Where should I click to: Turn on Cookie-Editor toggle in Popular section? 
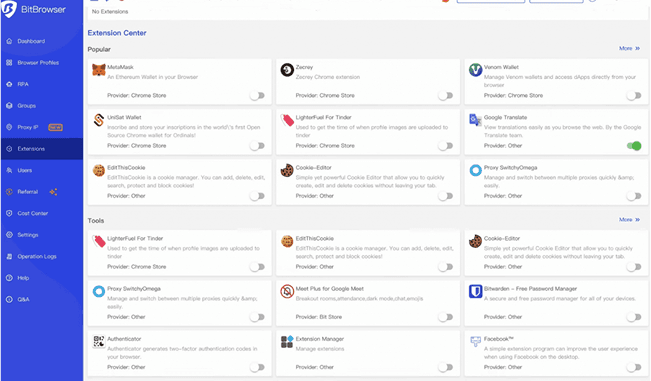(445, 196)
